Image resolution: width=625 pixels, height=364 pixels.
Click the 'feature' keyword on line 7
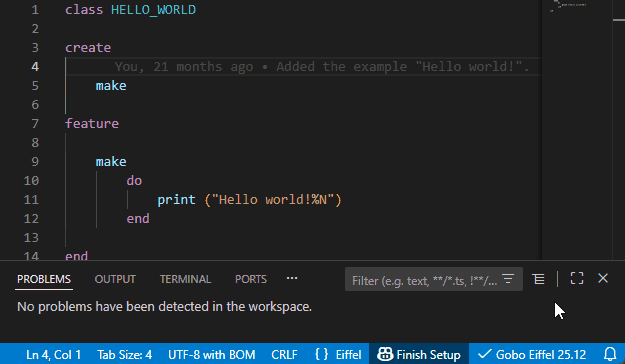[x=92, y=124]
